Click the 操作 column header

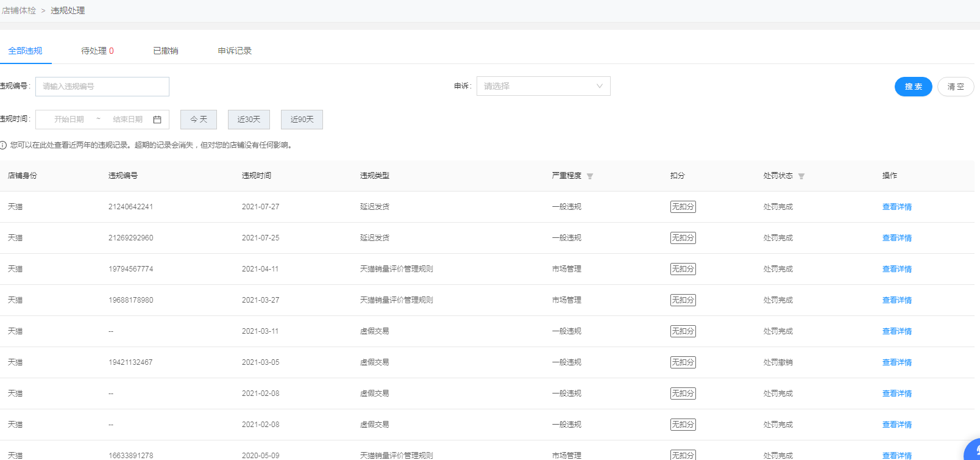tap(890, 176)
